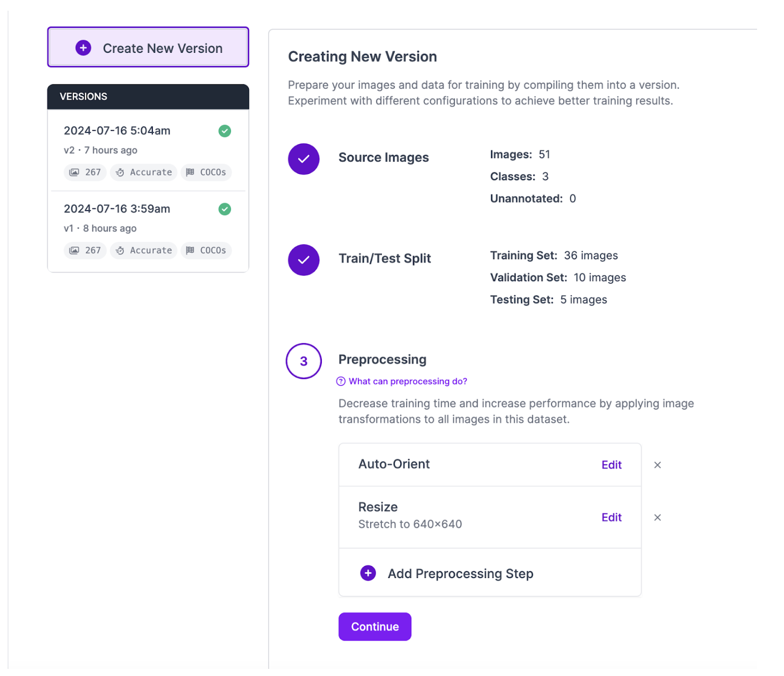Click the COCOs badge on version v1

tap(206, 250)
